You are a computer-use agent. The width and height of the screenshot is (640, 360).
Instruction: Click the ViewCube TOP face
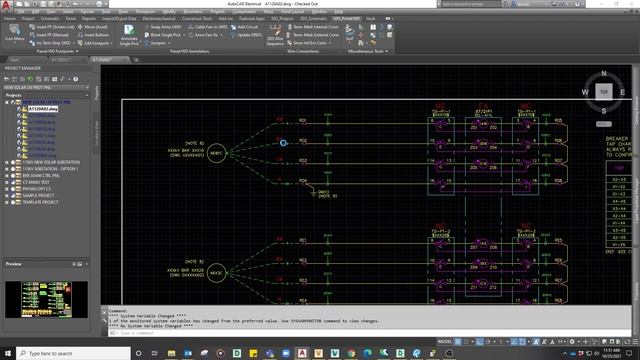point(604,92)
